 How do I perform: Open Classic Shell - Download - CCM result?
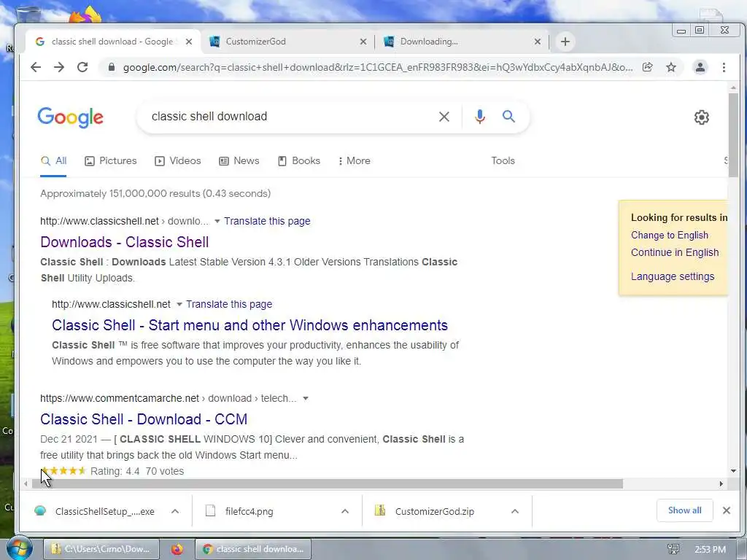point(144,419)
